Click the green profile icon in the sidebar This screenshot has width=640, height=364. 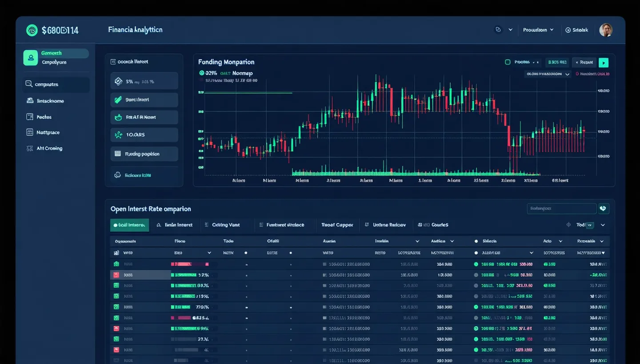pos(30,58)
